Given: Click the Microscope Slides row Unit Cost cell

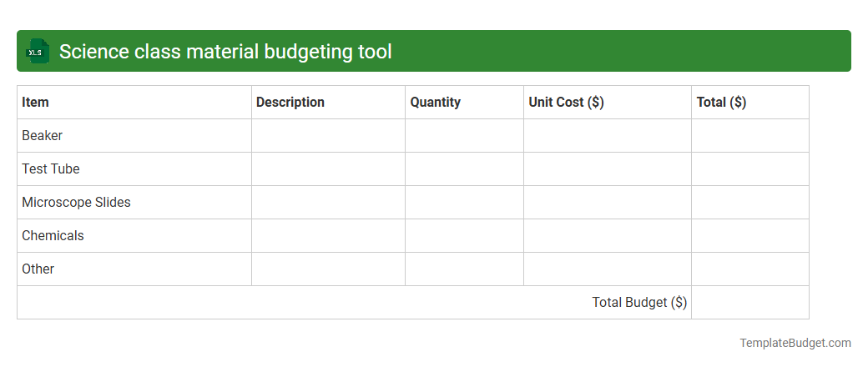Looking at the screenshot, I should [608, 202].
